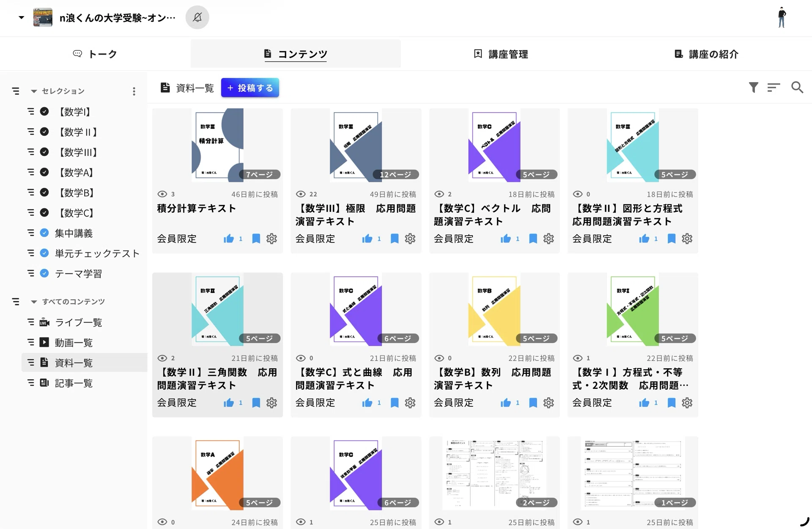The height and width of the screenshot is (529, 812).
Task: Toggle the check mark for 【数学I】
Action: click(x=44, y=111)
